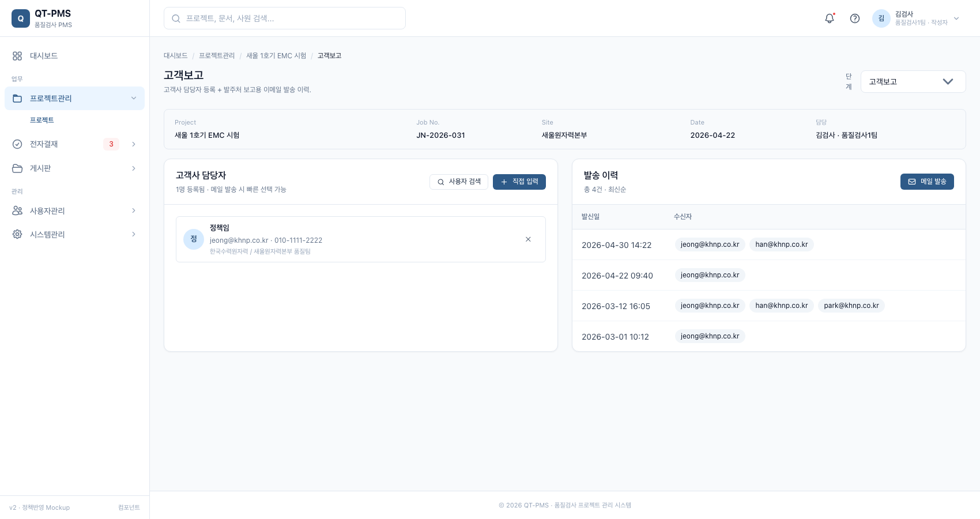Click the 전자결재 check-circle icon
The width and height of the screenshot is (980, 519).
pyautogui.click(x=17, y=144)
